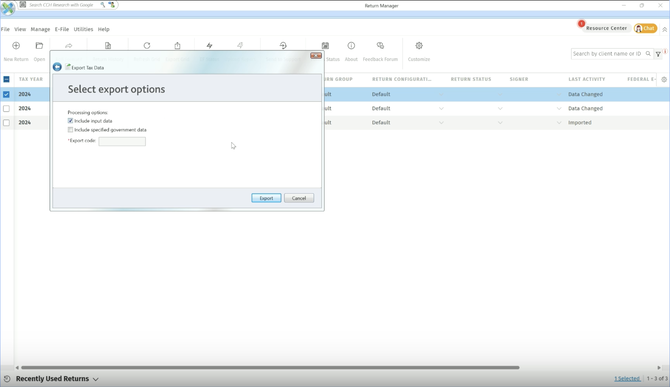Expand Return Status dropdown in selected row
Image resolution: width=670 pixels, height=387 pixels.
[500, 94]
